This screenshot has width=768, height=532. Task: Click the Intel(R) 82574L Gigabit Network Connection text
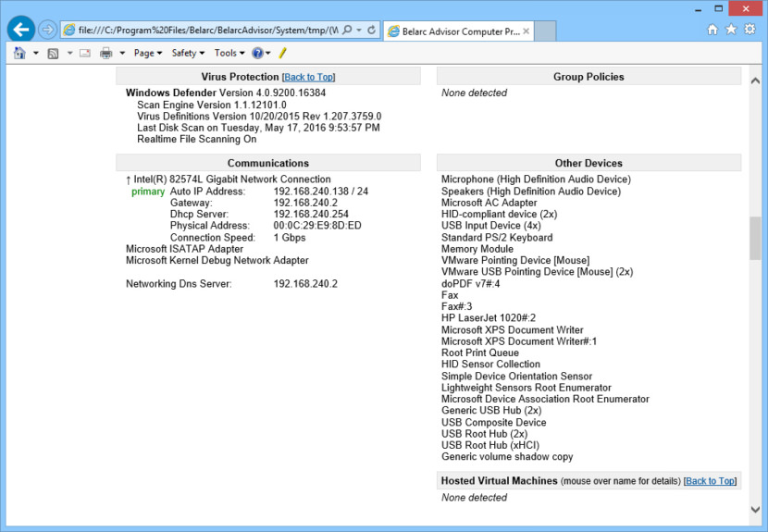coord(232,179)
